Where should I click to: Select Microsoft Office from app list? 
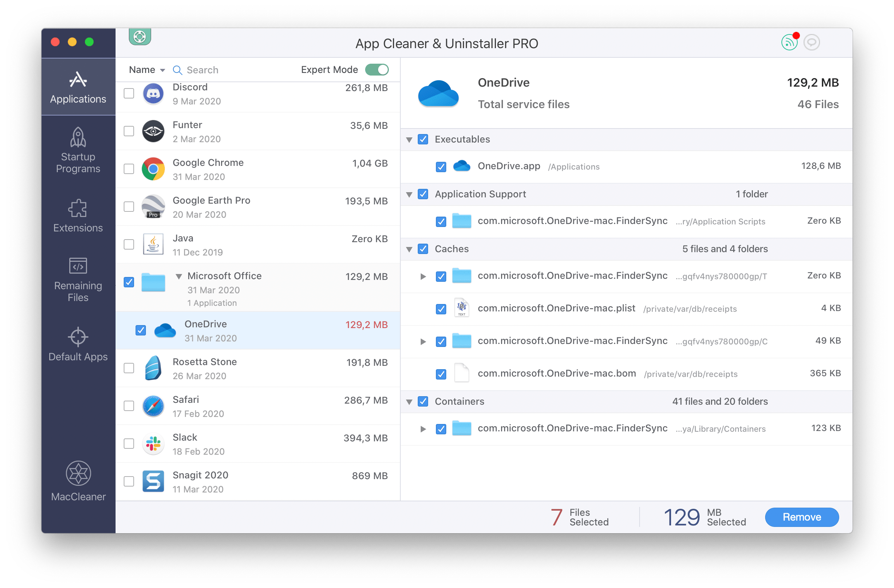coord(224,275)
